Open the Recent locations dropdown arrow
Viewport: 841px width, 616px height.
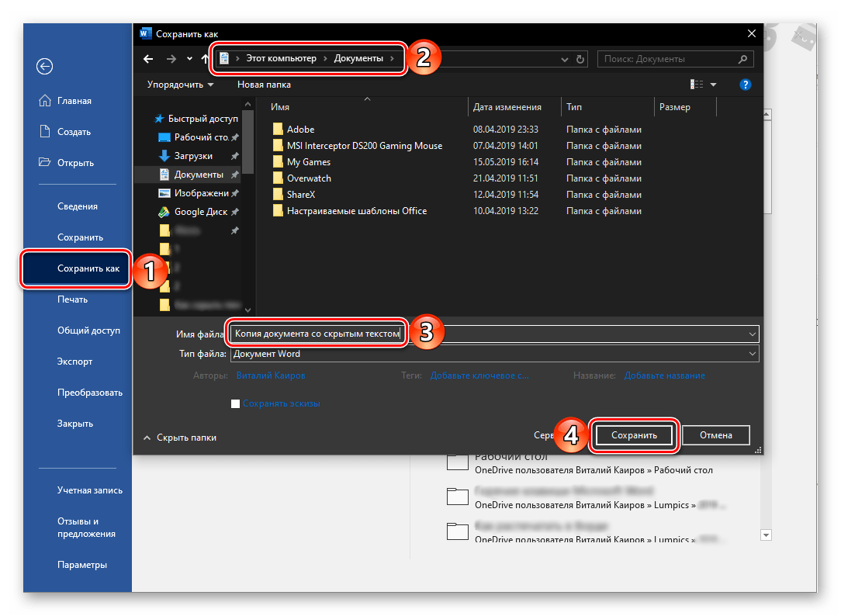pos(190,59)
